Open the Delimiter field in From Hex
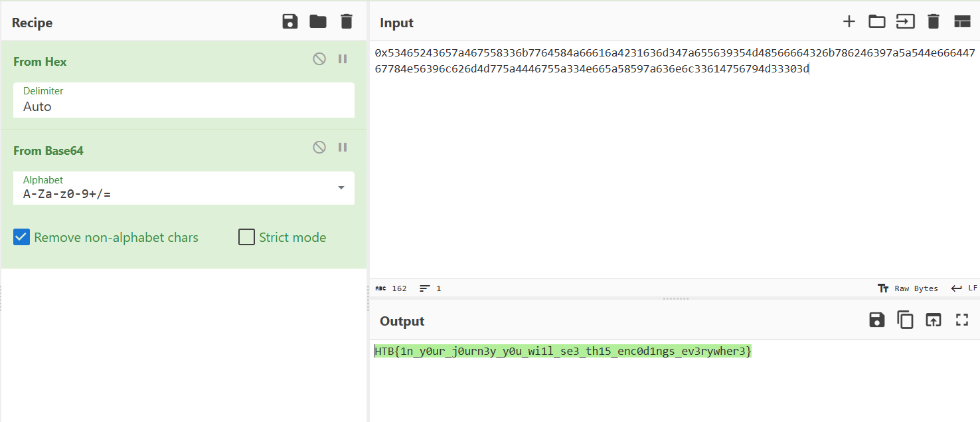 tap(184, 106)
